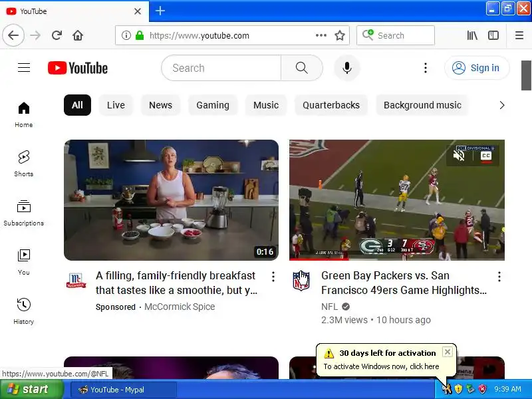Click the browser forward arrow
Image resolution: width=532 pixels, height=399 pixels.
pyautogui.click(x=35, y=35)
